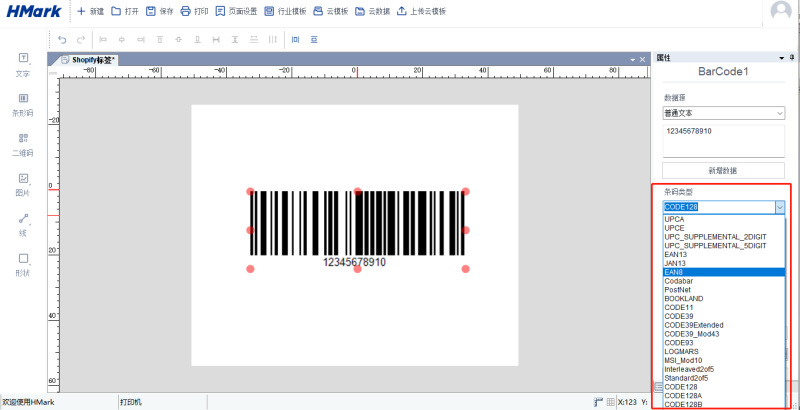800x410 pixels.
Task: Switch to the Shopify标签 document tab
Action: [88, 60]
